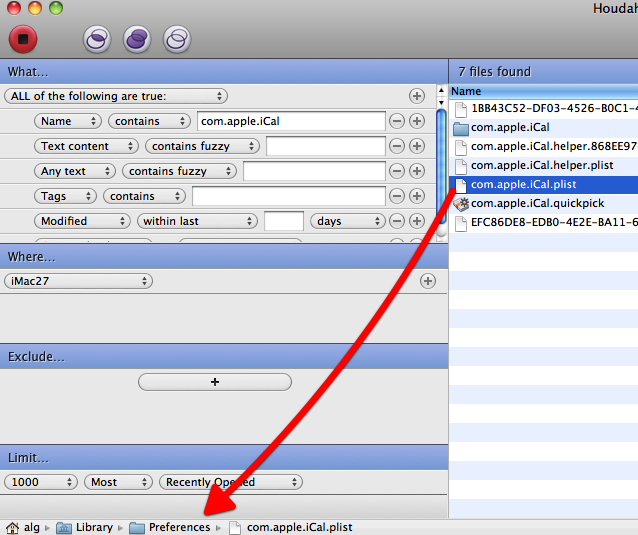This screenshot has width=638, height=535.
Task: Remove the Name contains criterion row
Action: [397, 121]
